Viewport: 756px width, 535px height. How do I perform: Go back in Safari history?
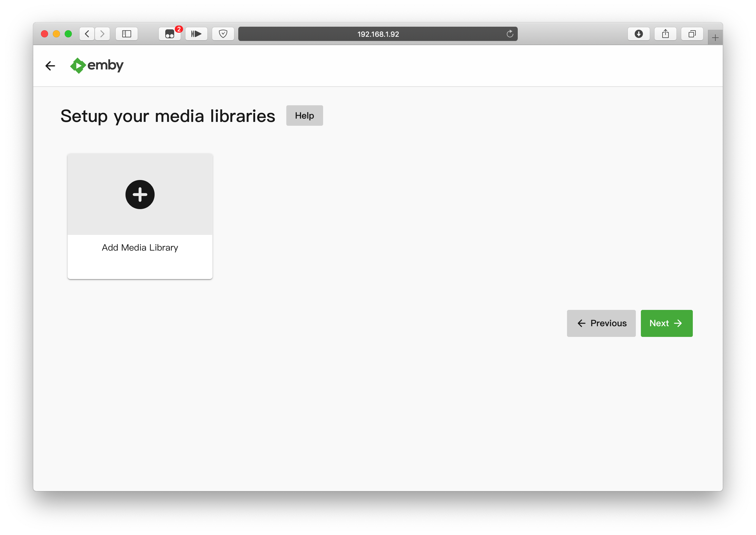[x=87, y=34]
